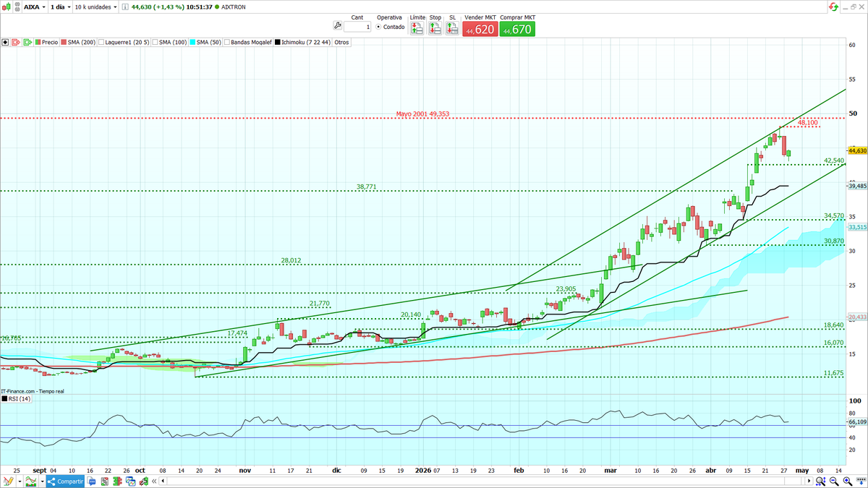
Task: Click the 30,870 level label
Action: (x=834, y=241)
